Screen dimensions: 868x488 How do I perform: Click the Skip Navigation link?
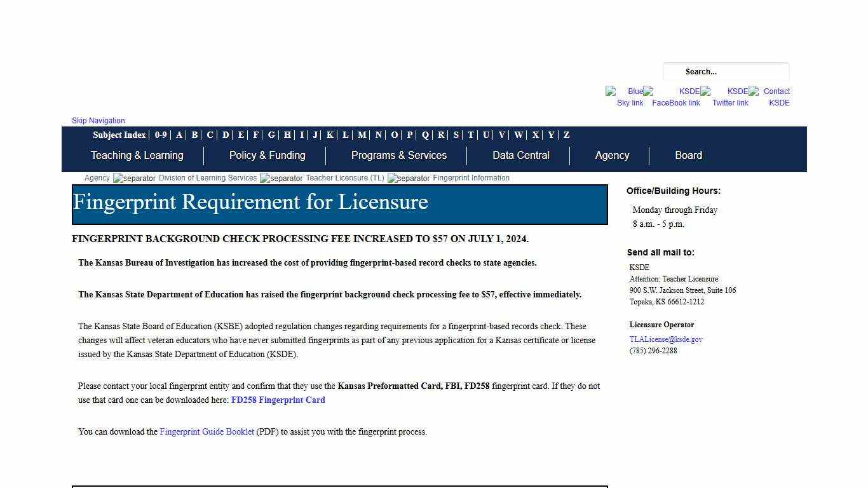point(98,121)
